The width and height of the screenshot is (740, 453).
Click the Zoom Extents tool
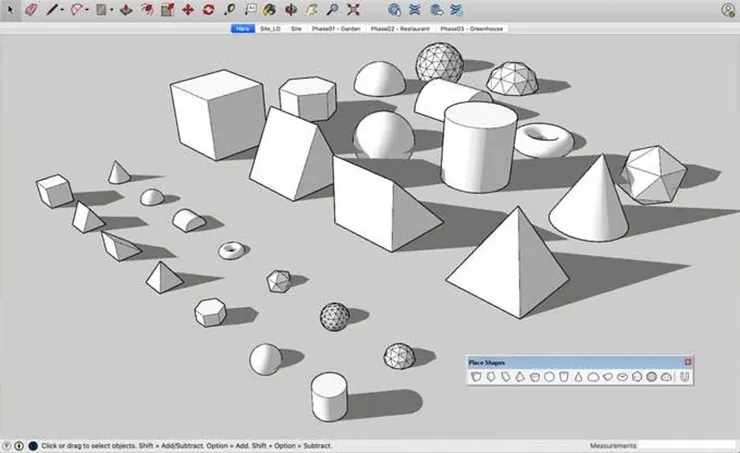pos(353,9)
